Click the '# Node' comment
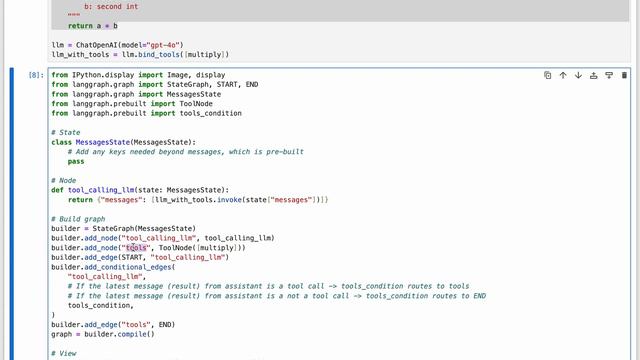 (64, 180)
